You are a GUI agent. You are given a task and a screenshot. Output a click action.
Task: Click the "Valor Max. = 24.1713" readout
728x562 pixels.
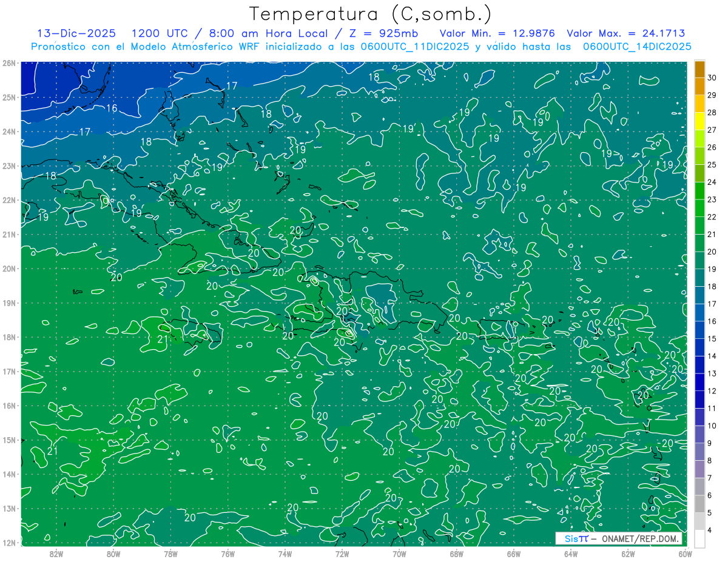pyautogui.click(x=626, y=33)
